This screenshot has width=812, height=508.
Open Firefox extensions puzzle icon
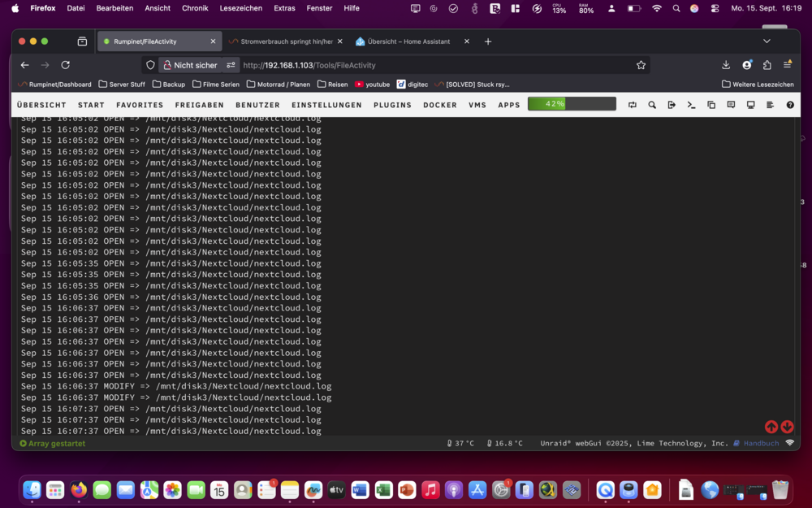pos(767,65)
